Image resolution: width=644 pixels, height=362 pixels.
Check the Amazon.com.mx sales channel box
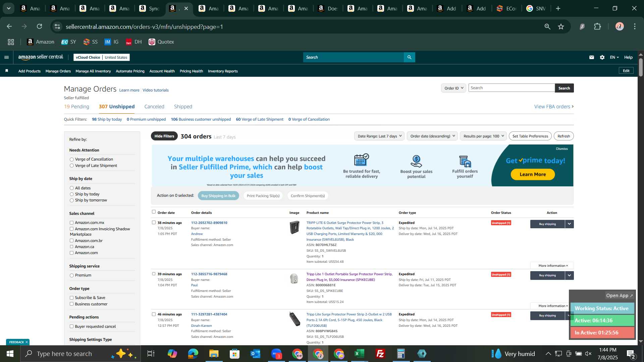[x=71, y=223]
